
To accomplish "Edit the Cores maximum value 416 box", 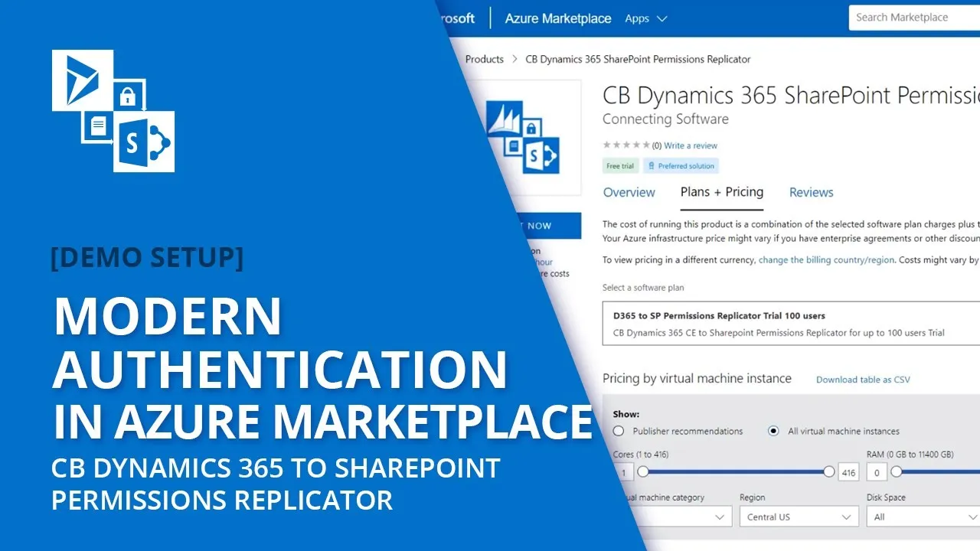I will [848, 473].
